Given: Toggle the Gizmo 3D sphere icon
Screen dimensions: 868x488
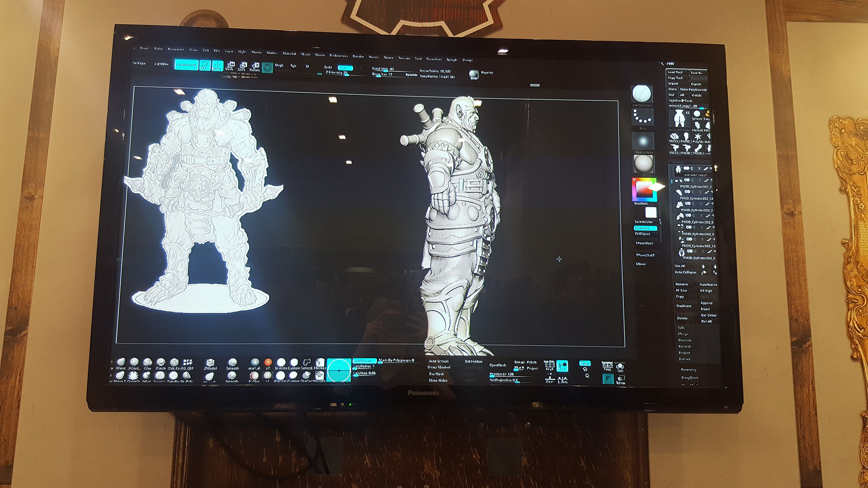Looking at the screenshot, I should (x=268, y=67).
